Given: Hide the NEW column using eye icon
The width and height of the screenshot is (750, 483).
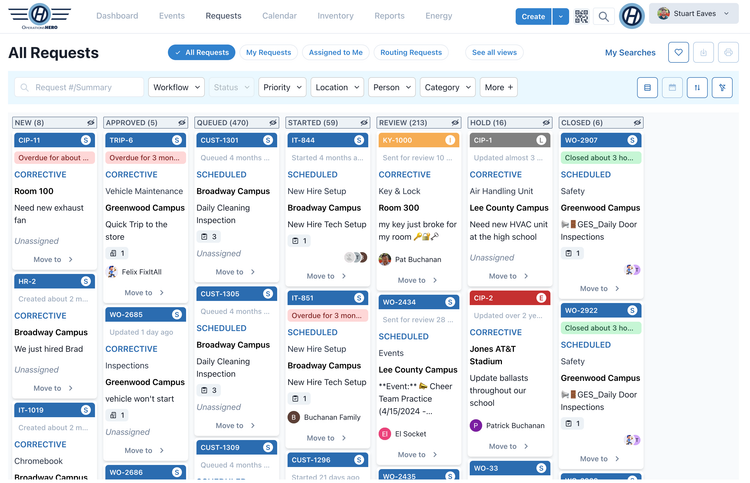Looking at the screenshot, I should [88, 123].
